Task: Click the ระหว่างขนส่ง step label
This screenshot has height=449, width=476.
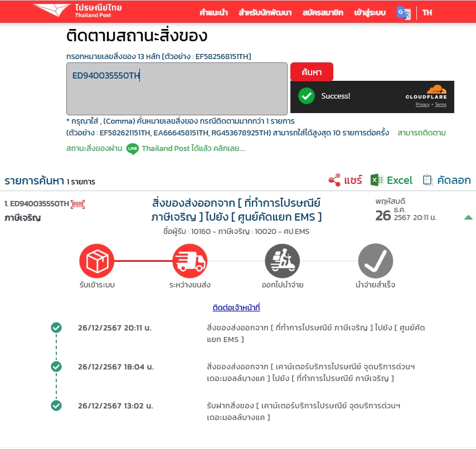Action: click(x=190, y=285)
